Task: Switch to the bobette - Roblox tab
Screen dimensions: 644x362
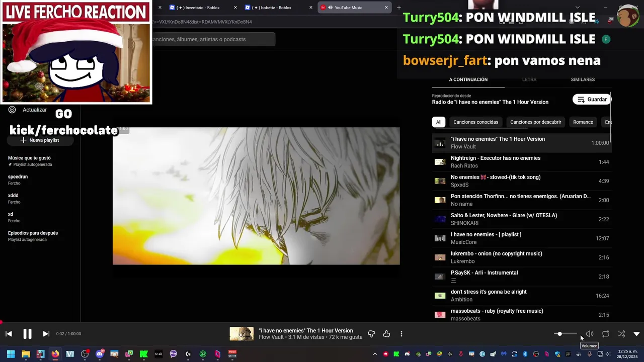Action: coord(279,8)
